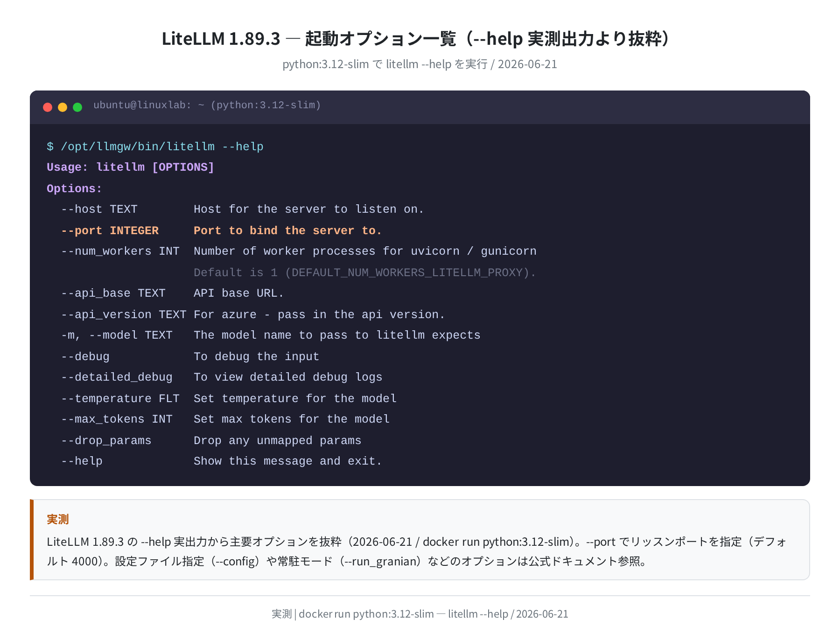The width and height of the screenshot is (840, 640).
Task: Click the --host TEXT option
Action: point(99,209)
